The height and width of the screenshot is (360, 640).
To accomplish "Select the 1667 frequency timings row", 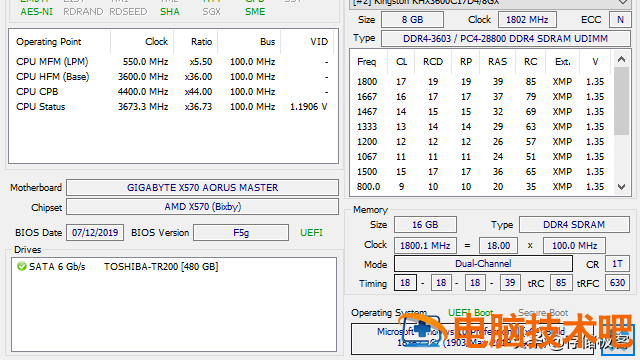I will click(481, 97).
